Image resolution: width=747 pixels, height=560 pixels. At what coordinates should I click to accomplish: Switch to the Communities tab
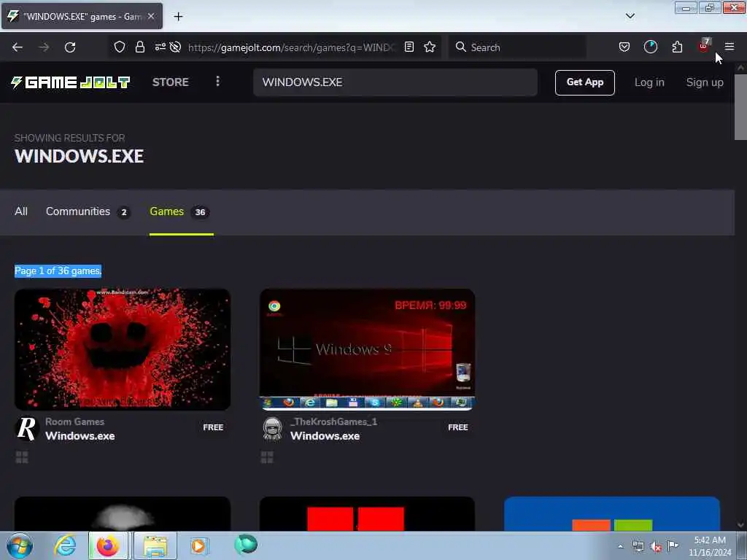point(88,211)
